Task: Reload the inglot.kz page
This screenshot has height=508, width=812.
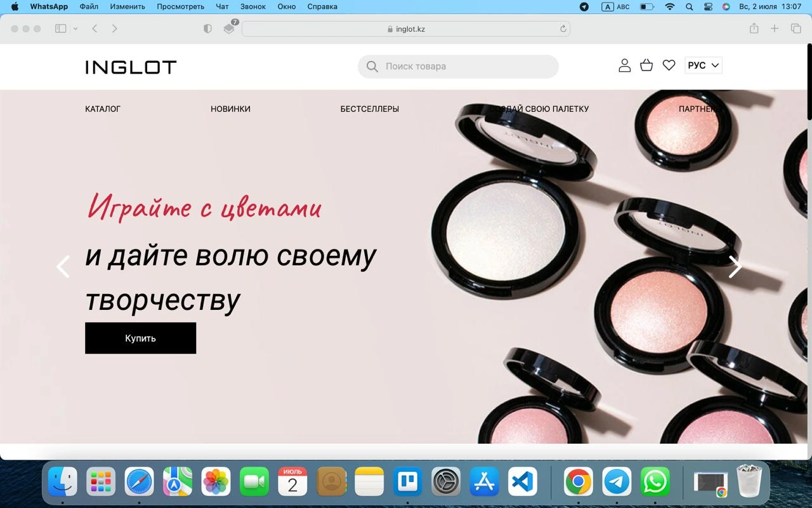Action: [563, 29]
